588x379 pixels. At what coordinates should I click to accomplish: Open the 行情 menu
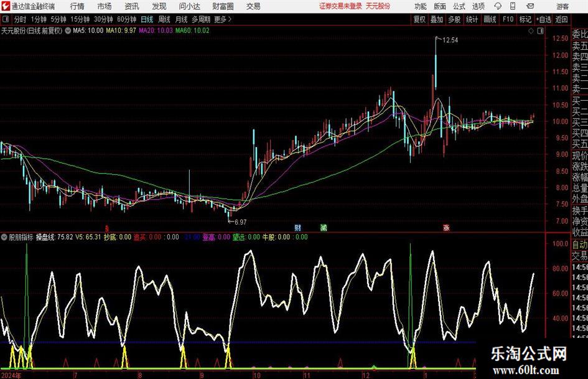tap(77, 6)
